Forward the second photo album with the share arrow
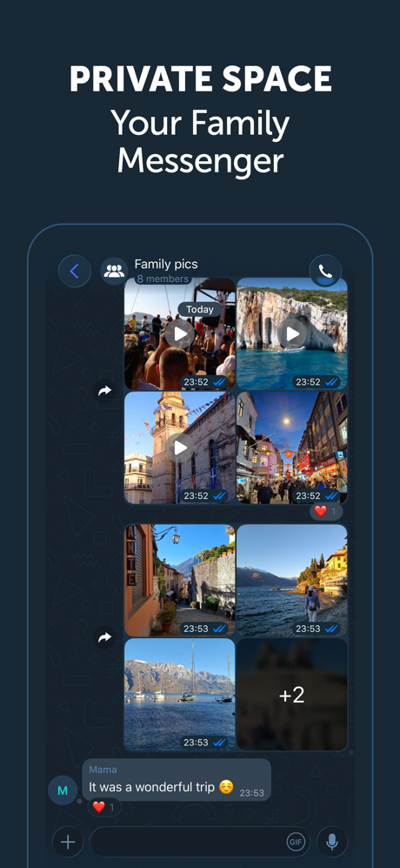 coord(104,637)
